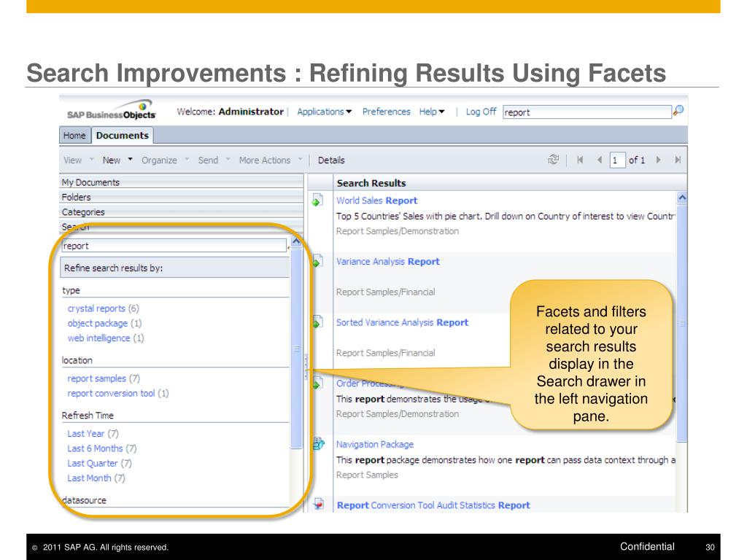
Task: Go to last page arrow icon
Action: pos(678,160)
